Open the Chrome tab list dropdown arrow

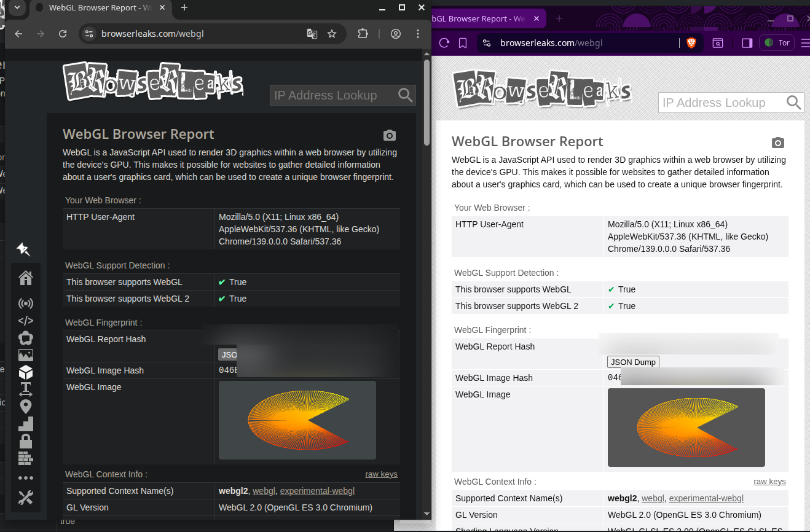pos(17,8)
